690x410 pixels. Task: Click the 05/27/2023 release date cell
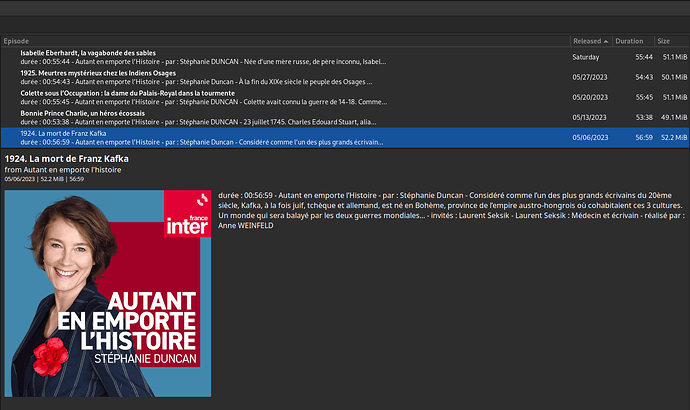coord(590,77)
